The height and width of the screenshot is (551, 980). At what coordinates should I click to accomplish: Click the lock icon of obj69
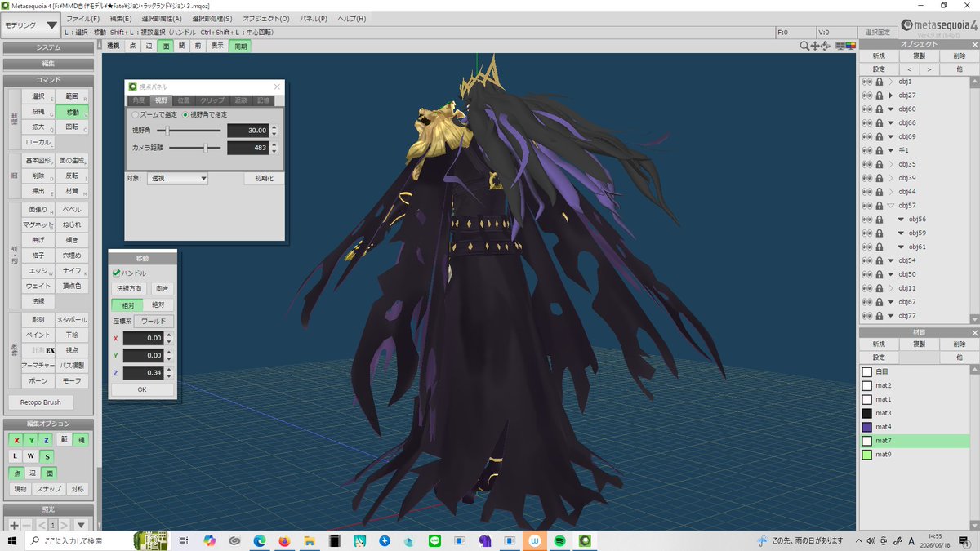(880, 136)
